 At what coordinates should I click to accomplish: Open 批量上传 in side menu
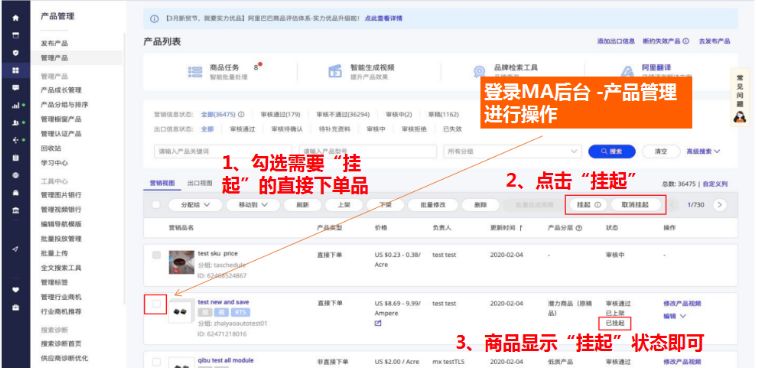tap(54, 253)
